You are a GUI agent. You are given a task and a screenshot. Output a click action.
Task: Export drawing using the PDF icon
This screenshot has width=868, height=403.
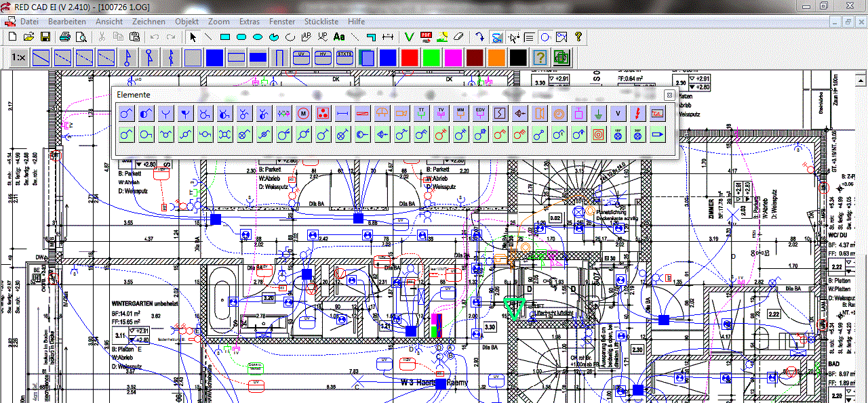point(427,37)
